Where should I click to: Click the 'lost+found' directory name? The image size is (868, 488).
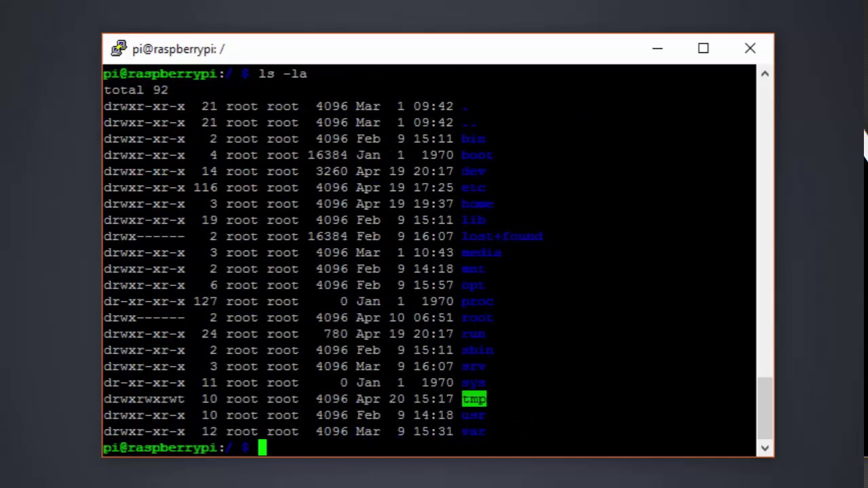[502, 236]
